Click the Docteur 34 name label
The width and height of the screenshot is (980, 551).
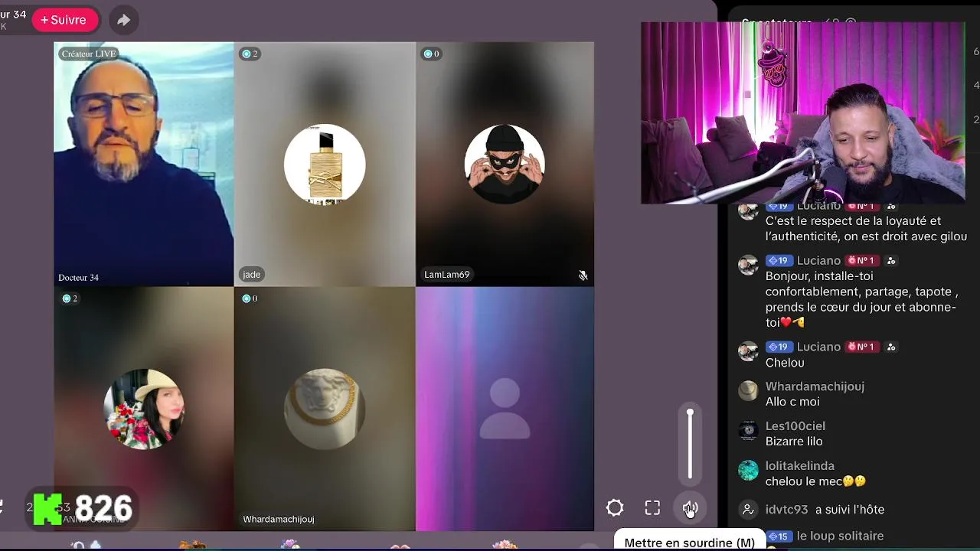78,277
